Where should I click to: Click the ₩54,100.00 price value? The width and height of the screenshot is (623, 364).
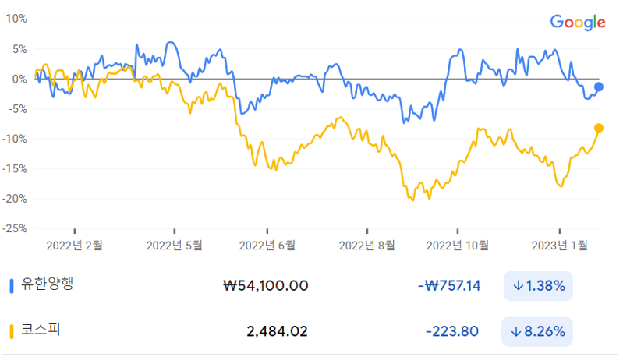pos(265,286)
